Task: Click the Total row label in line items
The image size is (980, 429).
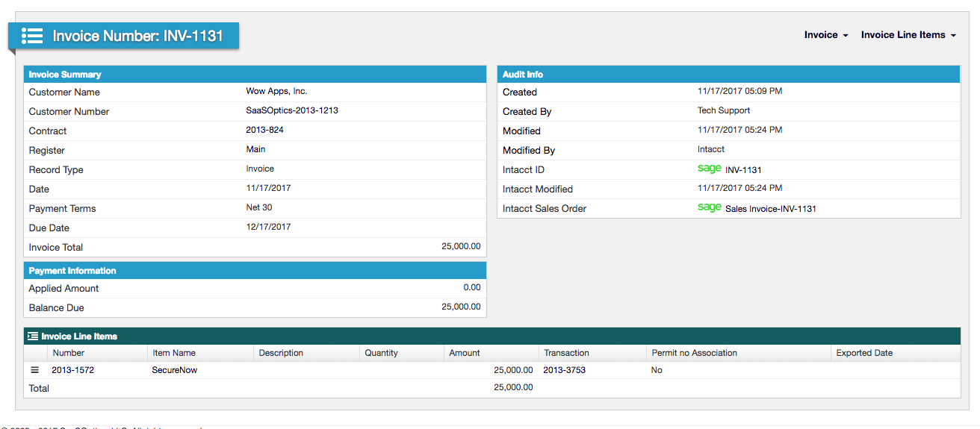Action: (x=39, y=388)
